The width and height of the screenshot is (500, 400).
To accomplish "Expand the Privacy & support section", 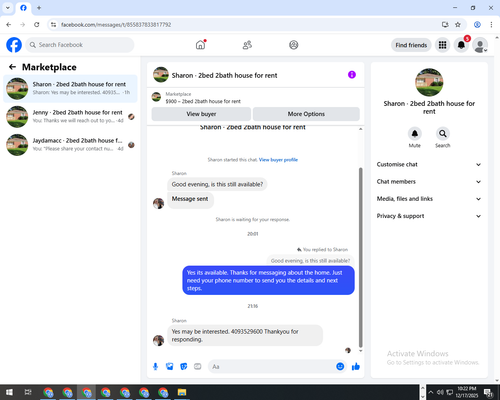I will (x=429, y=216).
